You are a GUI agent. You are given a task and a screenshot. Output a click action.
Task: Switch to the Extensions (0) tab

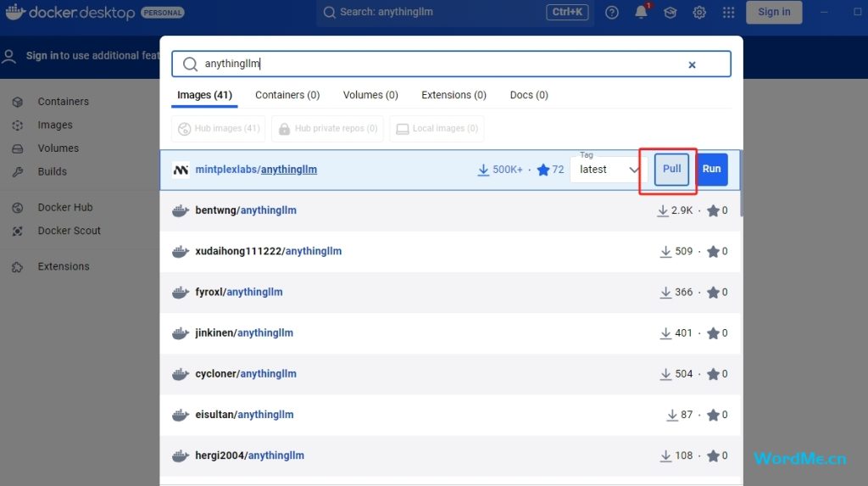click(x=454, y=95)
